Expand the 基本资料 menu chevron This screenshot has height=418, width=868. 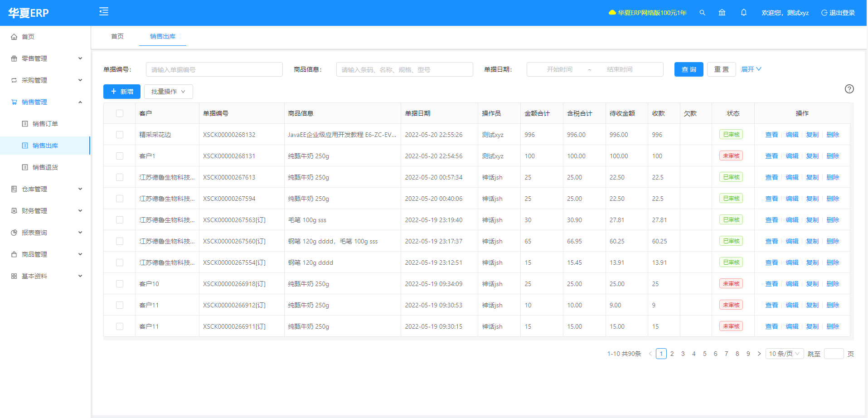click(x=80, y=276)
